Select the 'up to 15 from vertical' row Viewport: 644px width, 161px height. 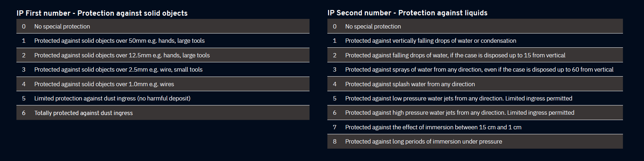pyautogui.click(x=455, y=55)
